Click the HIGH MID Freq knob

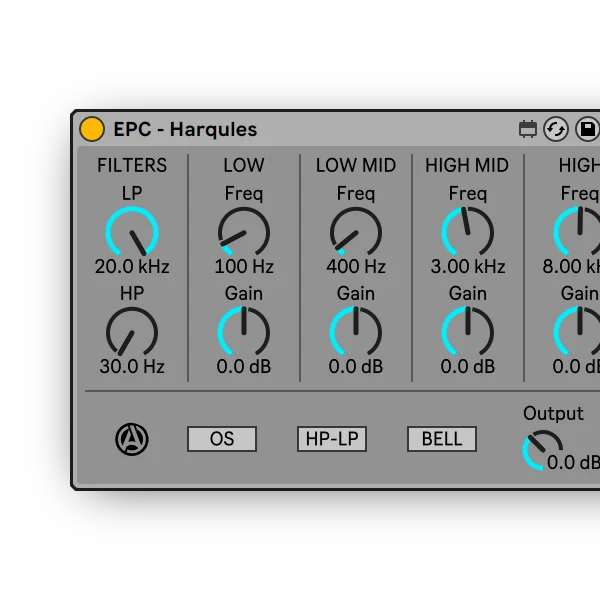(x=468, y=232)
